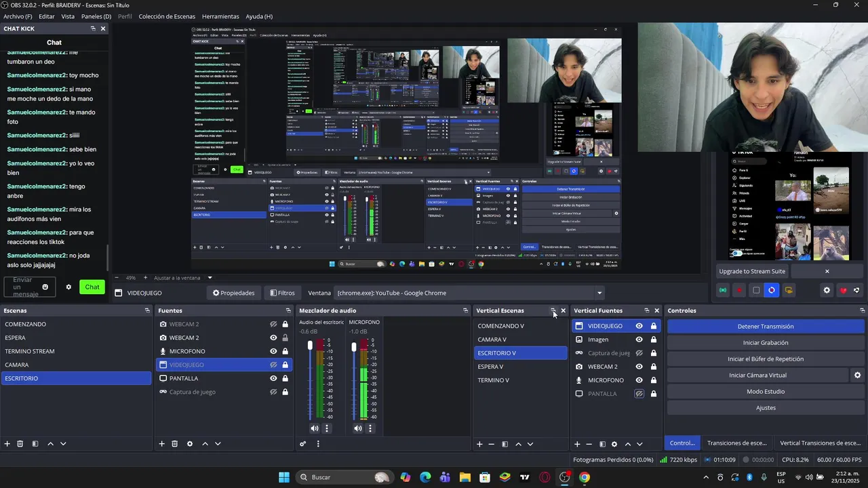868x488 pixels.
Task: Remove scene with minus in Vertical Escenas
Action: pyautogui.click(x=492, y=444)
